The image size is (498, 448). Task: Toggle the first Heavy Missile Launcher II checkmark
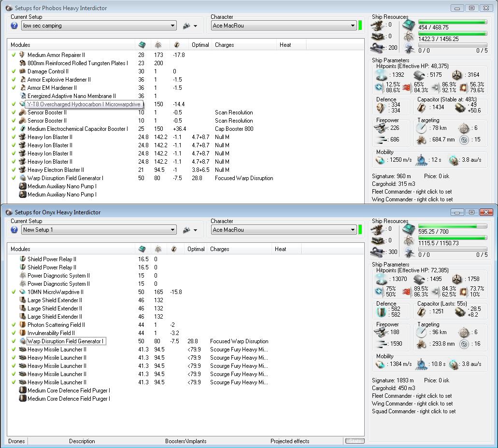(14, 349)
